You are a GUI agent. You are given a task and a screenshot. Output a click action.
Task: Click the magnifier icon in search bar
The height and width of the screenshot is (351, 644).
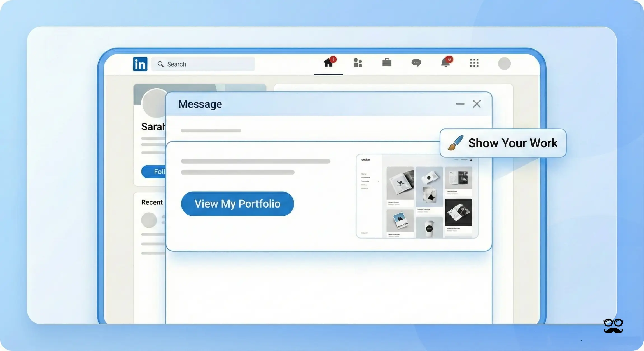click(x=160, y=64)
